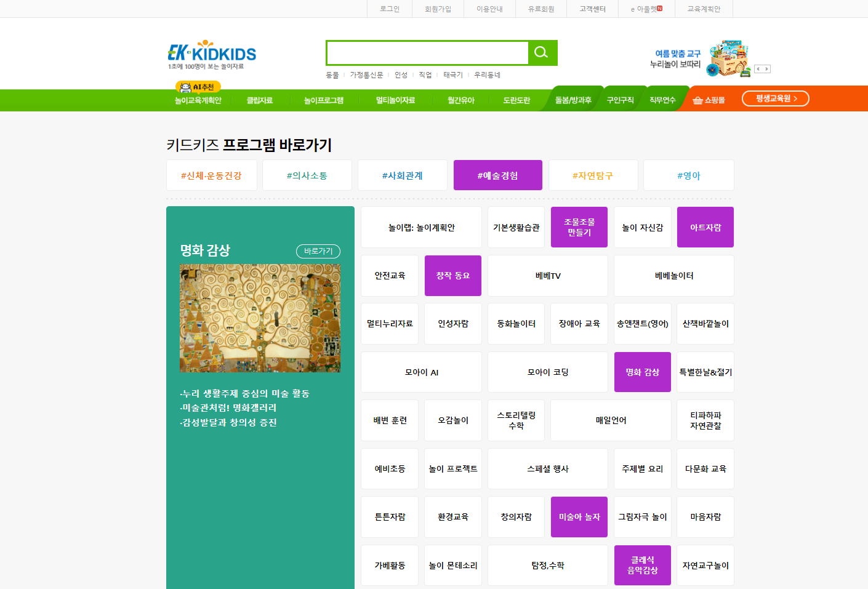
Task: Click the 가정통신문 keyword link
Action: pos(366,75)
